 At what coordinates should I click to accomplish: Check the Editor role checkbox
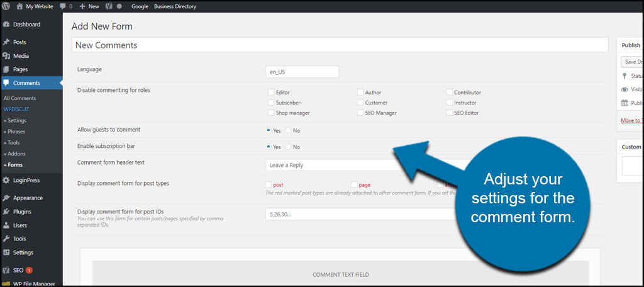pyautogui.click(x=271, y=93)
